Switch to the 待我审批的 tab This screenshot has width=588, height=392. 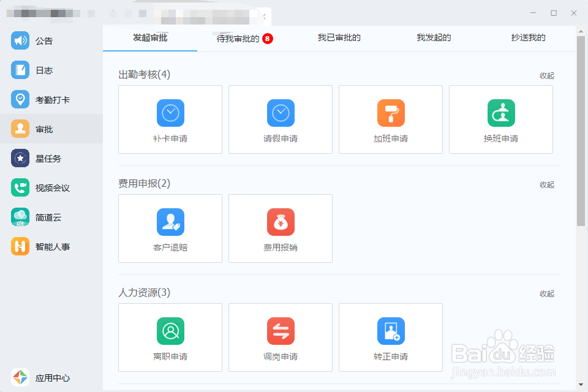[x=238, y=37]
